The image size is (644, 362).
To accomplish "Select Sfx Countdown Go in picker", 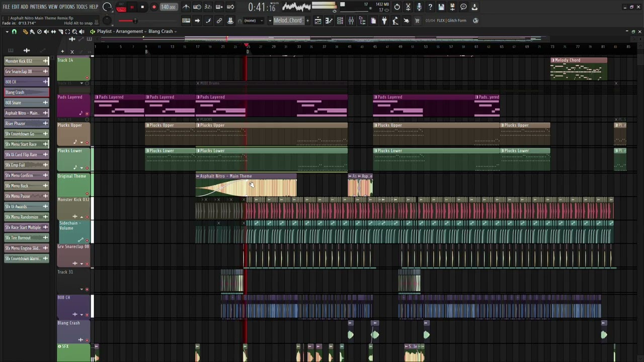I will (x=27, y=134).
